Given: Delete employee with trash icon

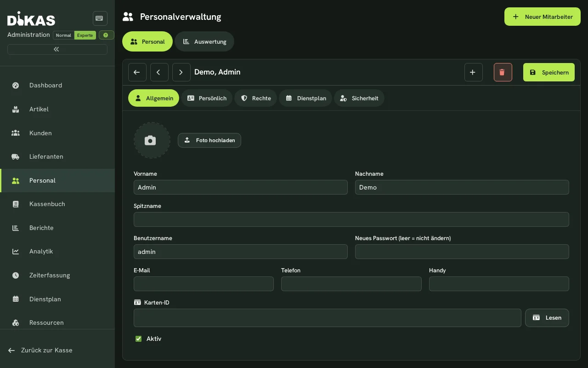Looking at the screenshot, I should pos(503,72).
